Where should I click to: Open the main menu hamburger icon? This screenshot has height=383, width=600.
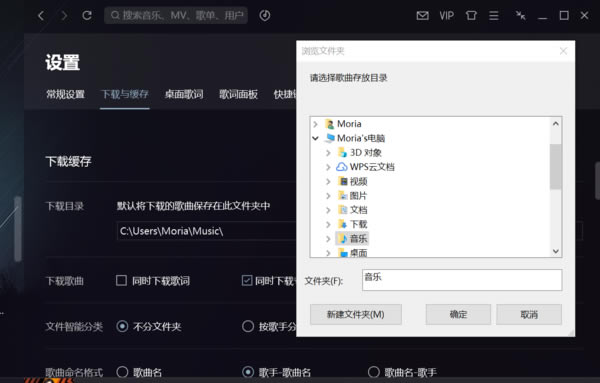click(x=494, y=16)
